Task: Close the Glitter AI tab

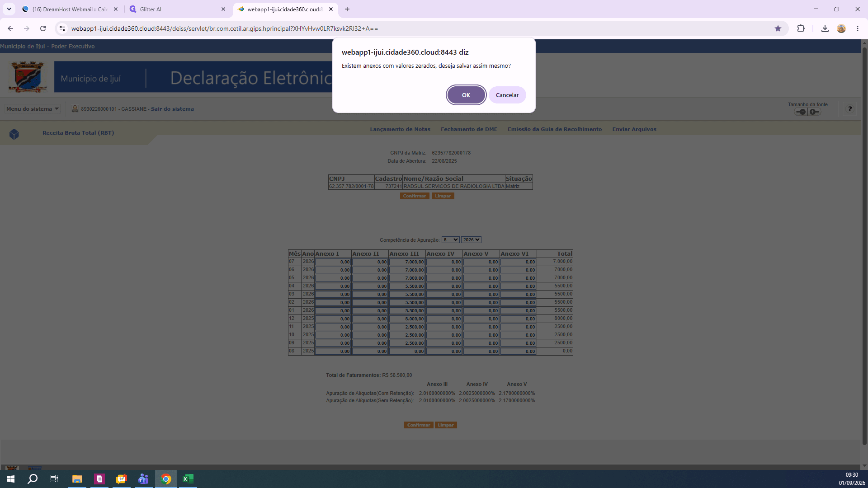Action: (223, 9)
